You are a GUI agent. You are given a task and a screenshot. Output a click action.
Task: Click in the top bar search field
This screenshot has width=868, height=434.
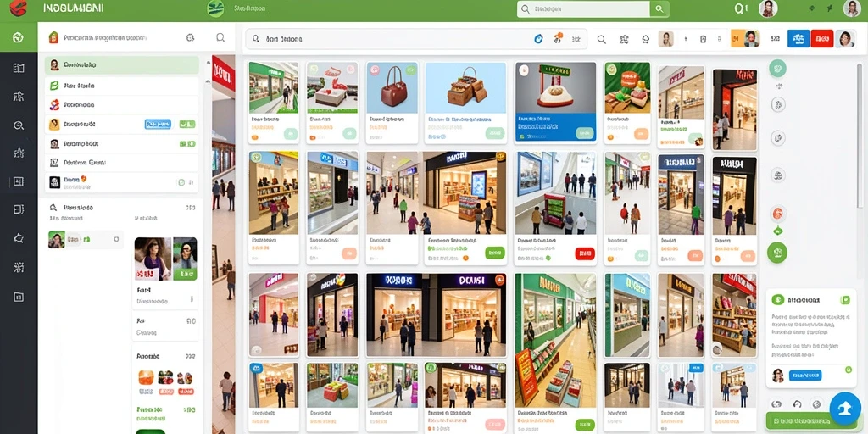pyautogui.click(x=583, y=8)
